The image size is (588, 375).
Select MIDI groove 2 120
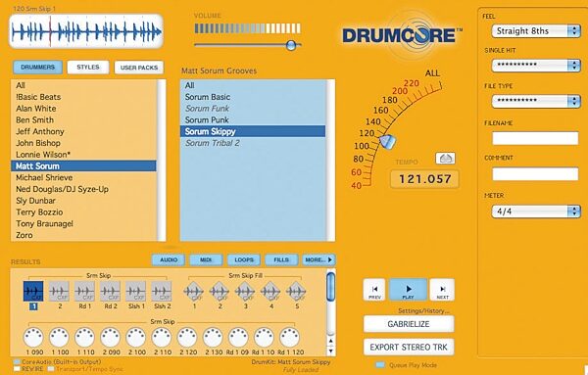click(187, 337)
